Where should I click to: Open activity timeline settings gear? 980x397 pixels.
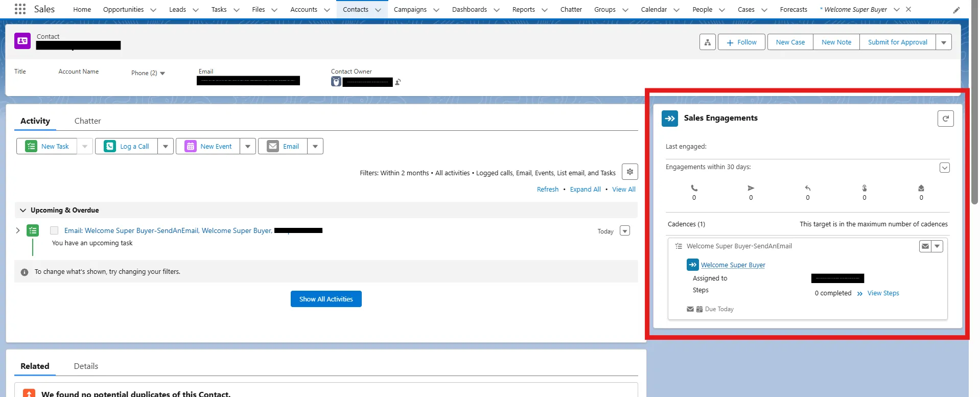pos(629,172)
